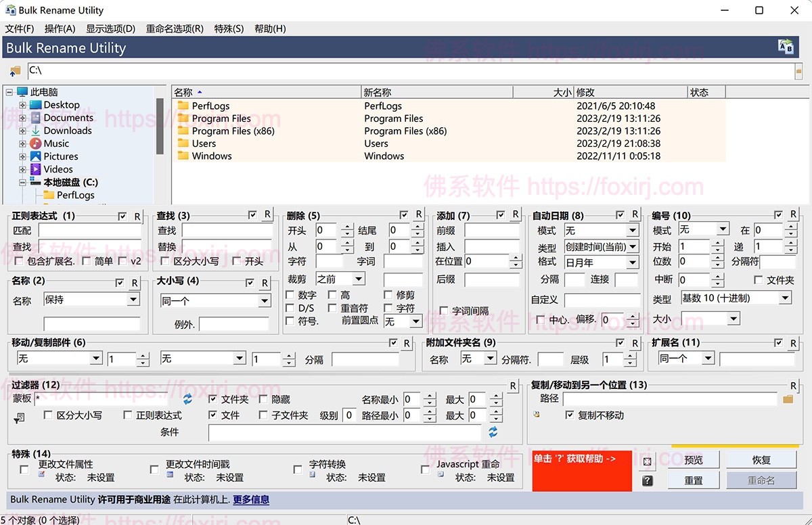This screenshot has width=812, height=525.
Task: Open the 文件(F) menu
Action: (x=20, y=28)
